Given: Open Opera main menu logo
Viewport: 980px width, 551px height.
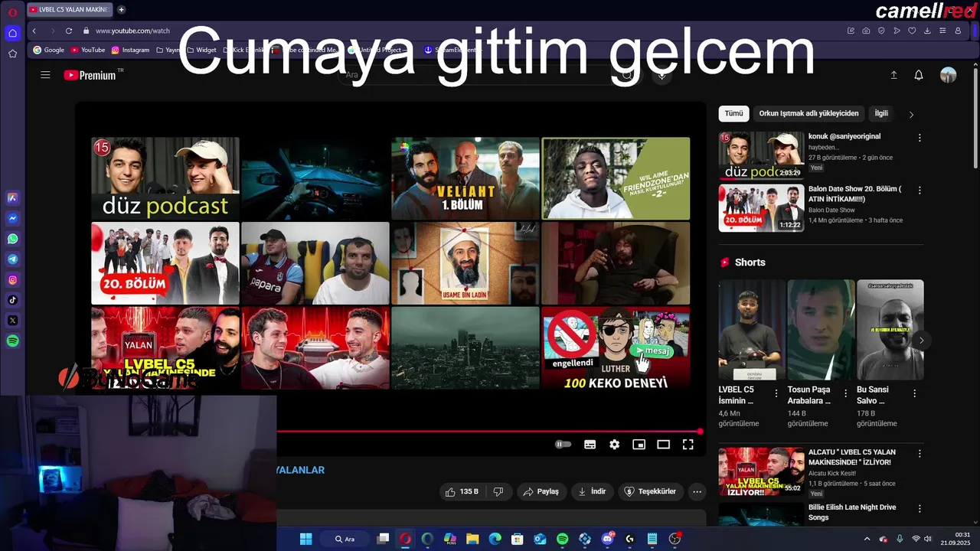Looking at the screenshot, I should coord(12,12).
